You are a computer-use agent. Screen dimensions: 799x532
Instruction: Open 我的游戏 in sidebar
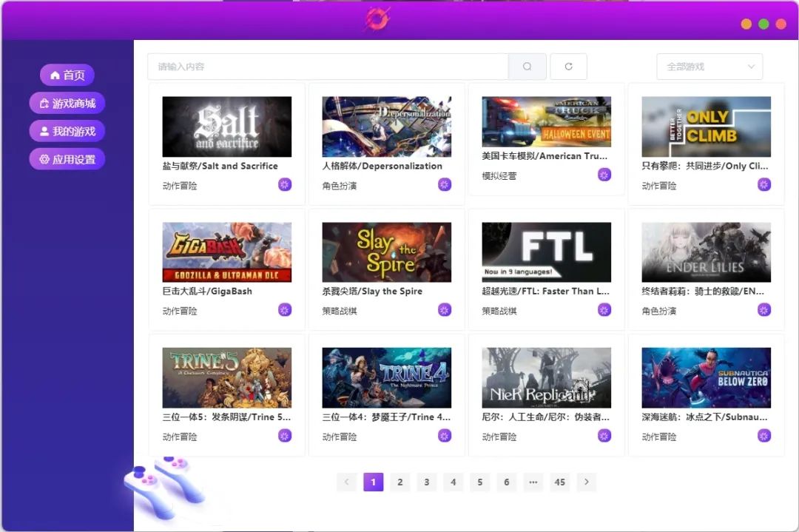pos(67,132)
